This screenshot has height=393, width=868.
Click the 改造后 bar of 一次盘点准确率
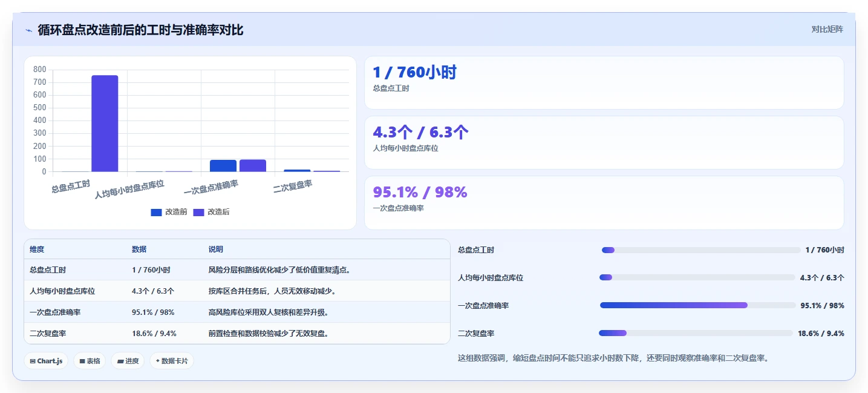pos(253,165)
